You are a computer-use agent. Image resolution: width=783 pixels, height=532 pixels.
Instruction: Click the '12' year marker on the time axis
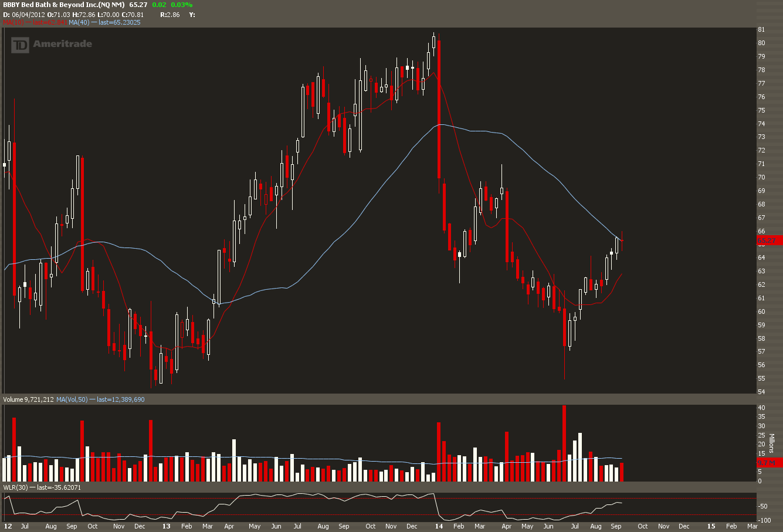tap(8, 527)
